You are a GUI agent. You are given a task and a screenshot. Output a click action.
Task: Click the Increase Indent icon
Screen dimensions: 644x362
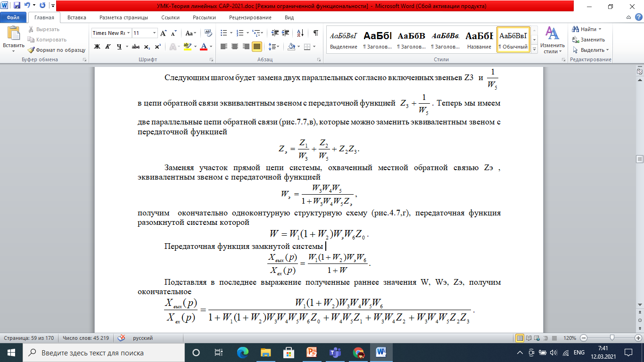(x=286, y=33)
